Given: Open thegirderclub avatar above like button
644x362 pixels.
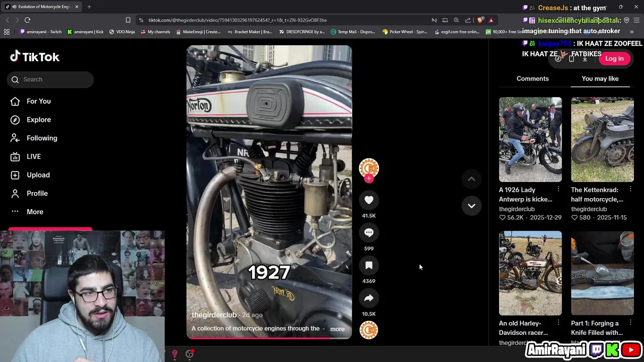Looking at the screenshot, I should 369,168.
